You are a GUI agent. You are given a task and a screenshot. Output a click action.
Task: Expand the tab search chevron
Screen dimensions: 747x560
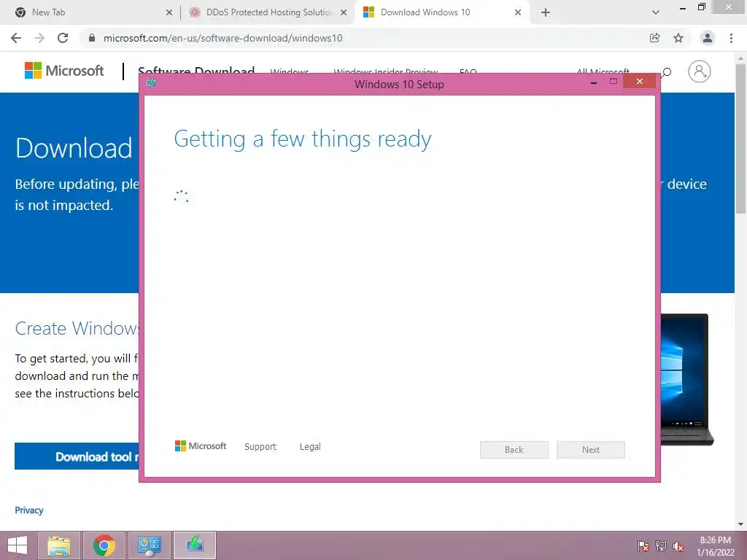(656, 12)
